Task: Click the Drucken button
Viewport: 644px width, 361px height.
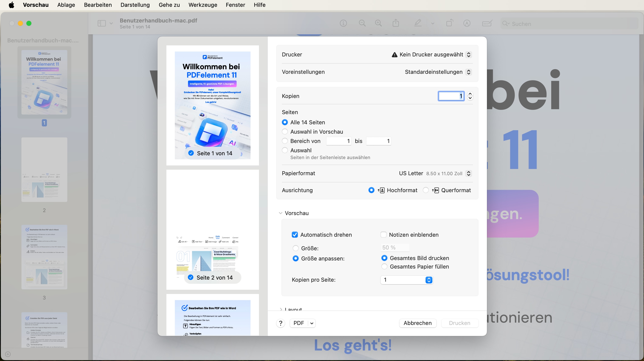Action: click(x=460, y=323)
